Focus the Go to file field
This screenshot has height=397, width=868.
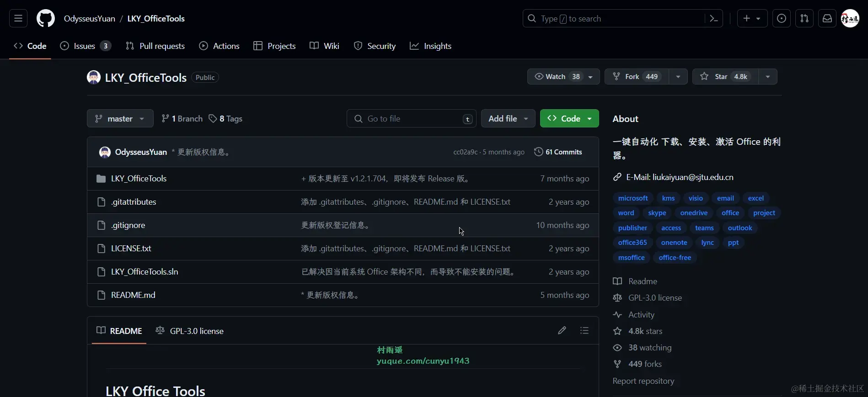coord(411,119)
